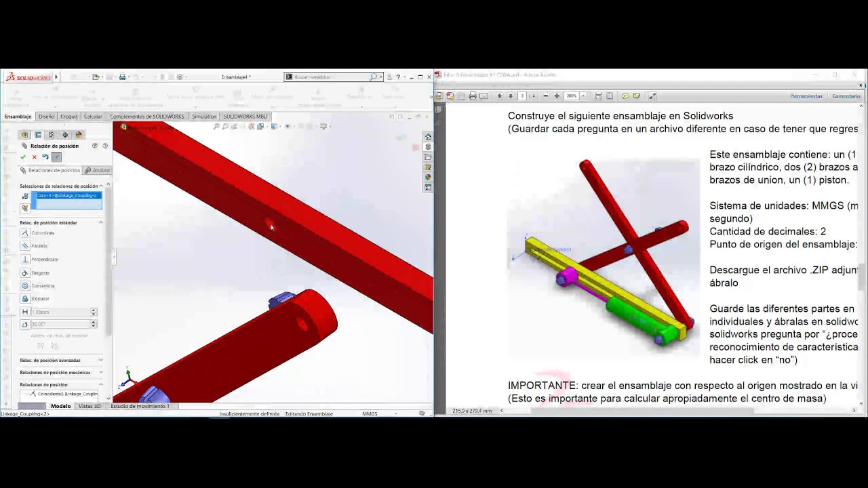Screen dimensions: 868x488
Task: Select the Cara<3>@Linkage_Coupling-2 selection entry
Action: (x=67, y=195)
